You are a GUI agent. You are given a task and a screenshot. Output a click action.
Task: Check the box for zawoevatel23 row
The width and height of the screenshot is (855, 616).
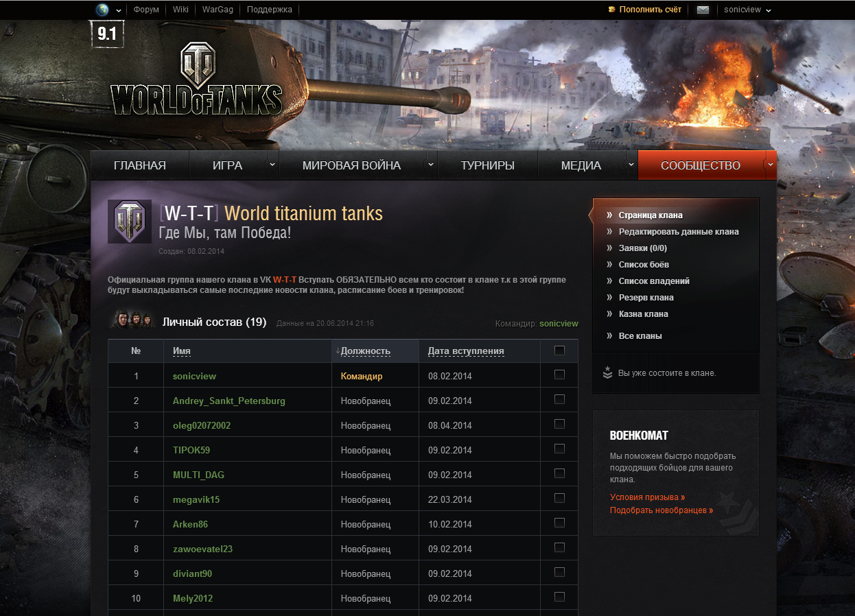(x=559, y=547)
